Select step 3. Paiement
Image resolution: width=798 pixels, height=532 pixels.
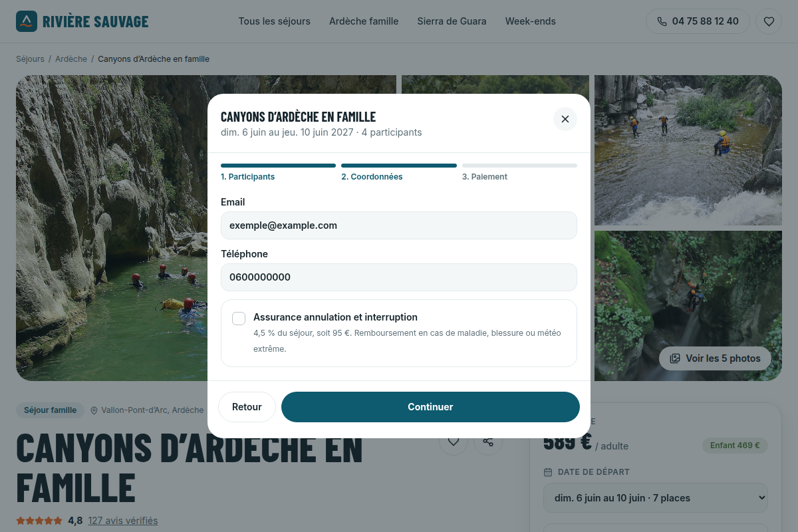point(519,172)
